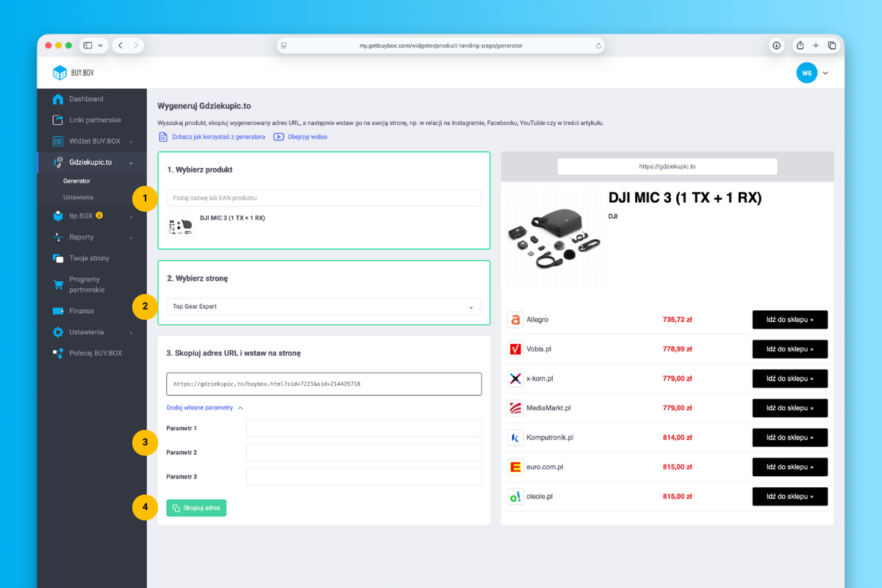Click the x-kom.pl store logo
This screenshot has width=882, height=588.
515,379
